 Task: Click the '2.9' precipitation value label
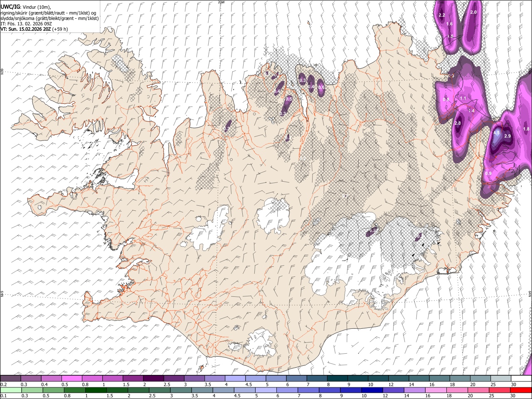point(507,136)
